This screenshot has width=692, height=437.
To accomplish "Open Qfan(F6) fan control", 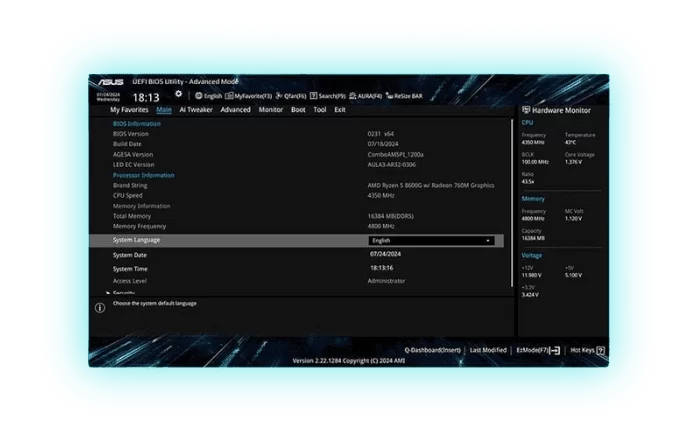I will coord(291,96).
